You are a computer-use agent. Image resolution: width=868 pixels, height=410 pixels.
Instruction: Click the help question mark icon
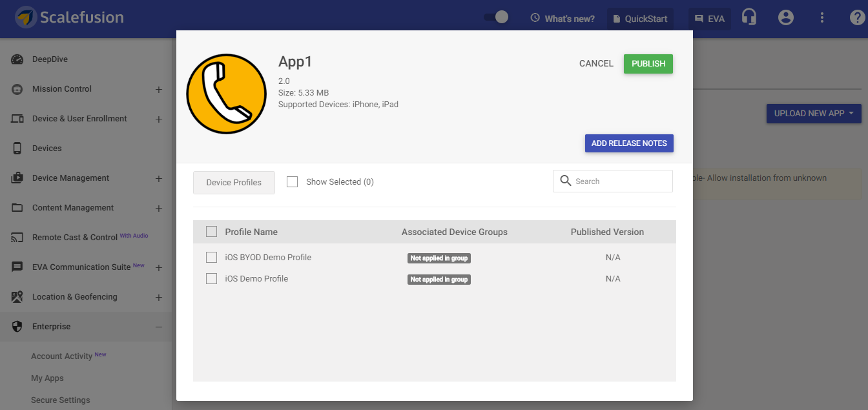click(x=857, y=17)
